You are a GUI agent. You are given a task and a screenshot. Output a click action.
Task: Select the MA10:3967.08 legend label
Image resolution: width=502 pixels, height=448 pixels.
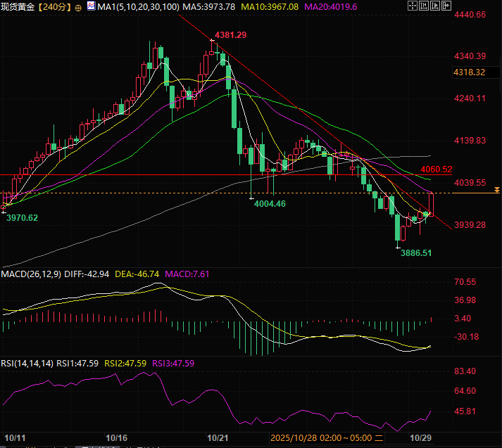(270, 6)
